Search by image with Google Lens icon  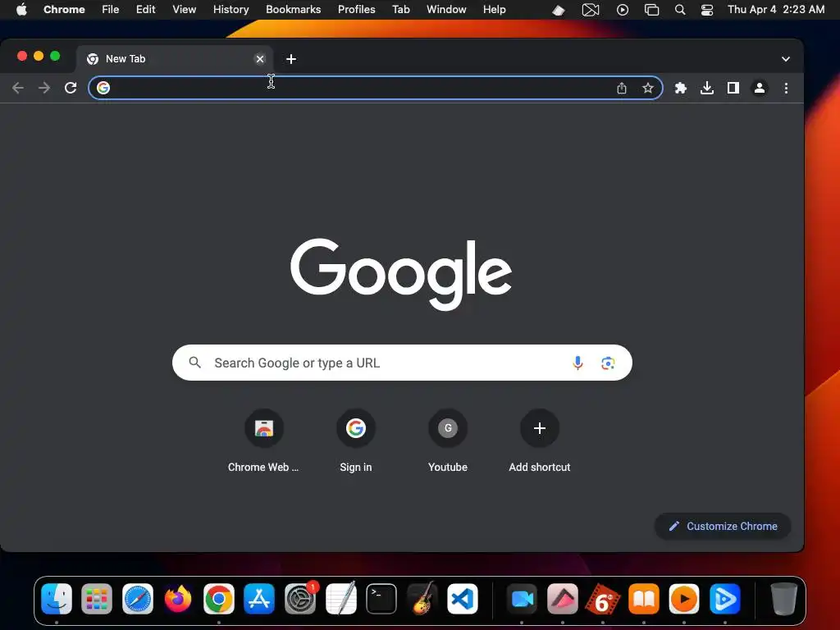[608, 363]
